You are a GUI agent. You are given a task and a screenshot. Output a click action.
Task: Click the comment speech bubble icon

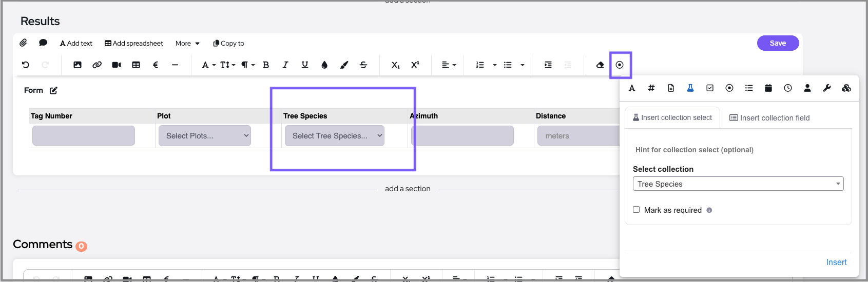pos(43,43)
